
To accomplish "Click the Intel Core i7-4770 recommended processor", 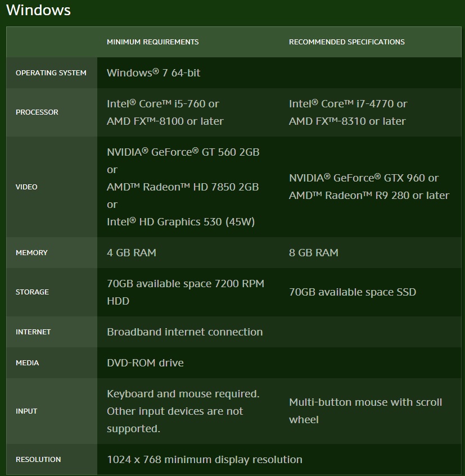I will coord(347,104).
